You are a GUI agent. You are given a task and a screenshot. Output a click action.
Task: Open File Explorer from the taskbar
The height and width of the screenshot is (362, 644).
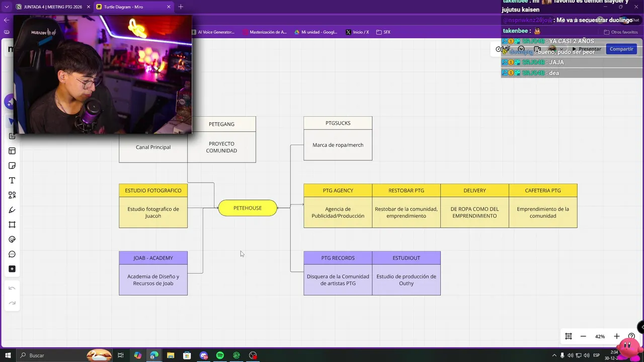pos(171,355)
